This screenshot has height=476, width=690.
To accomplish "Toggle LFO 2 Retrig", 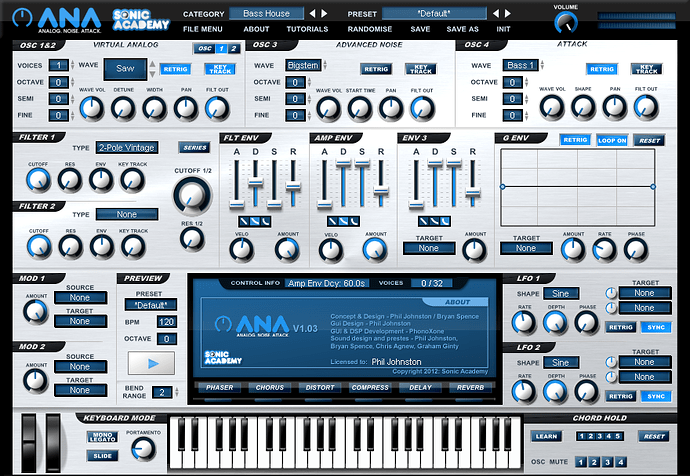I will click(x=620, y=396).
